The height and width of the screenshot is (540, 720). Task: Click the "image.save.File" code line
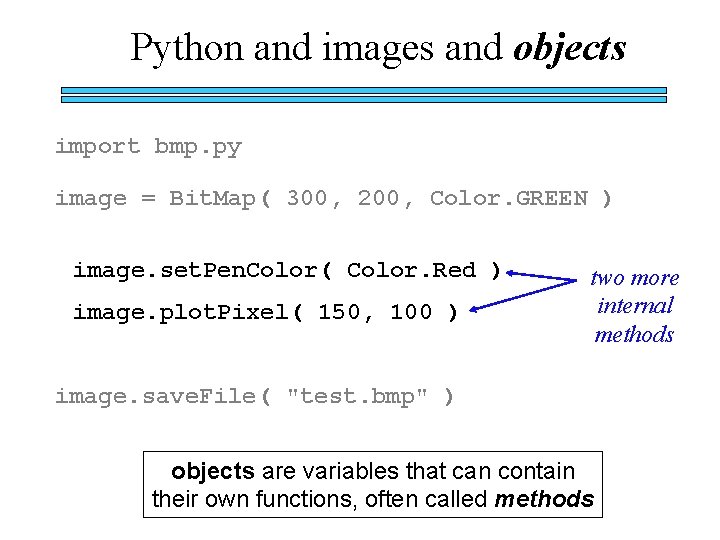pos(254,397)
